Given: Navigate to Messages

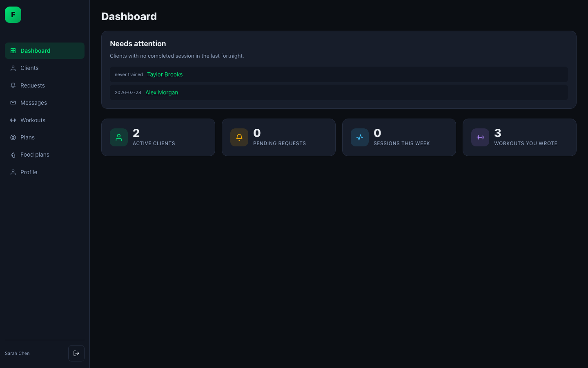Looking at the screenshot, I should pos(45,103).
